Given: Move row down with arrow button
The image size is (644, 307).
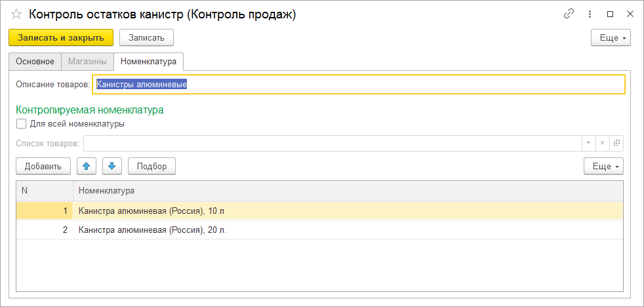Looking at the screenshot, I should click(x=111, y=167).
